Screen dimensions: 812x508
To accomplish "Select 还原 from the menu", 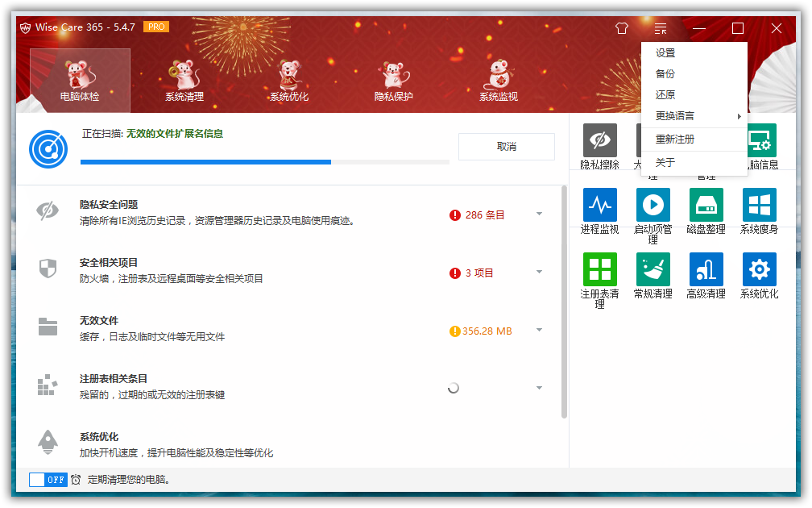I will 694,95.
